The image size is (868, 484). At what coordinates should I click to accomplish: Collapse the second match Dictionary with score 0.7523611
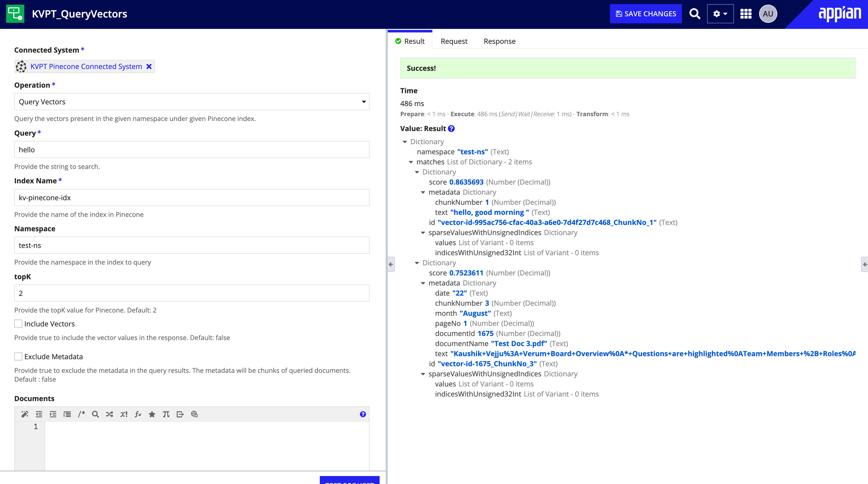pyautogui.click(x=417, y=263)
